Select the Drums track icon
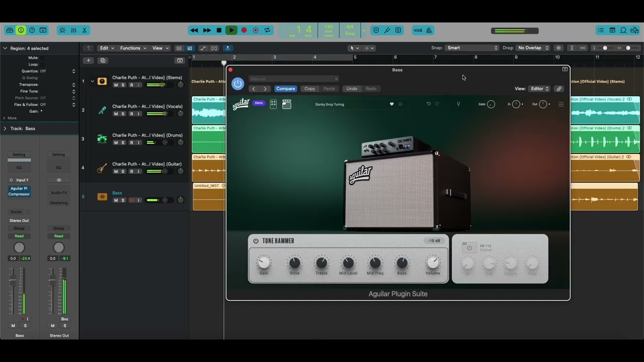Image resolution: width=644 pixels, height=362 pixels. pyautogui.click(x=102, y=139)
